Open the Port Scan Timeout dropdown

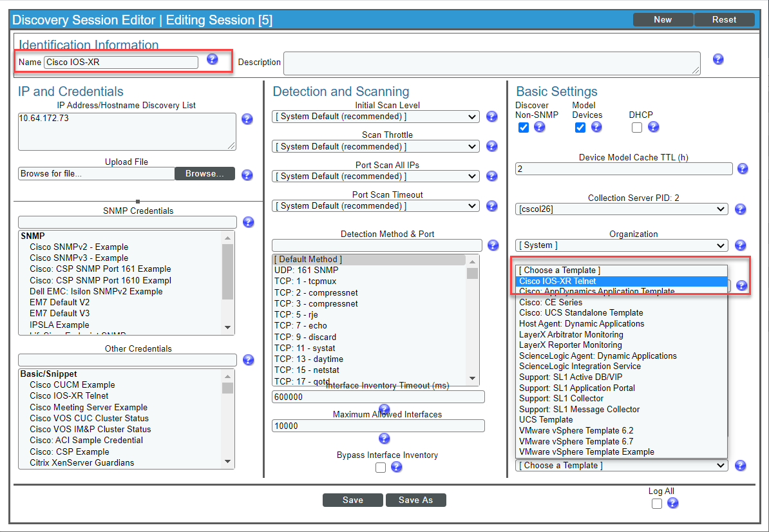point(375,206)
